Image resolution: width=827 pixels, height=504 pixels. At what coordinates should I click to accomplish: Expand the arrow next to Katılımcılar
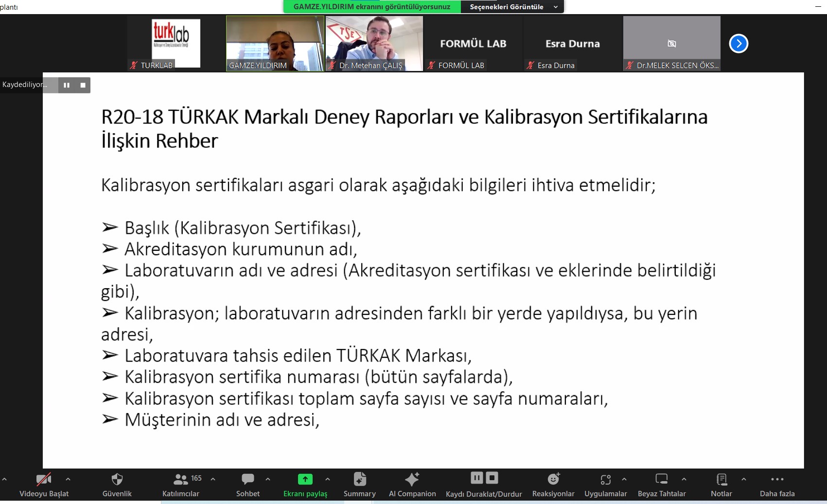[213, 479]
